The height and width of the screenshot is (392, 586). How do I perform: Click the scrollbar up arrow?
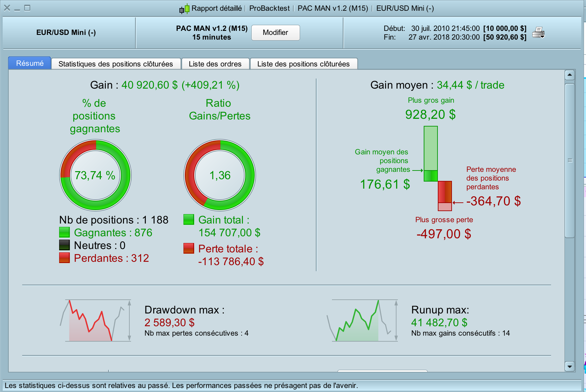[x=570, y=75]
